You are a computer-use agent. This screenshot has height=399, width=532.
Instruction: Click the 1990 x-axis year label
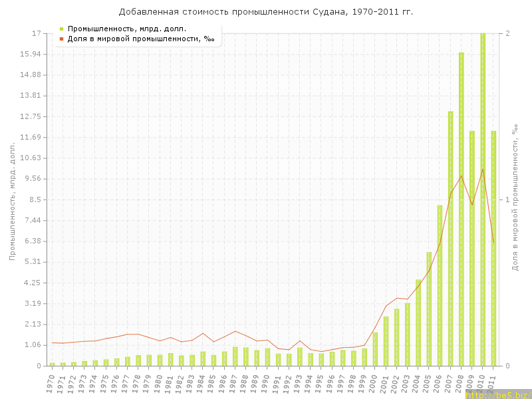point(266,382)
